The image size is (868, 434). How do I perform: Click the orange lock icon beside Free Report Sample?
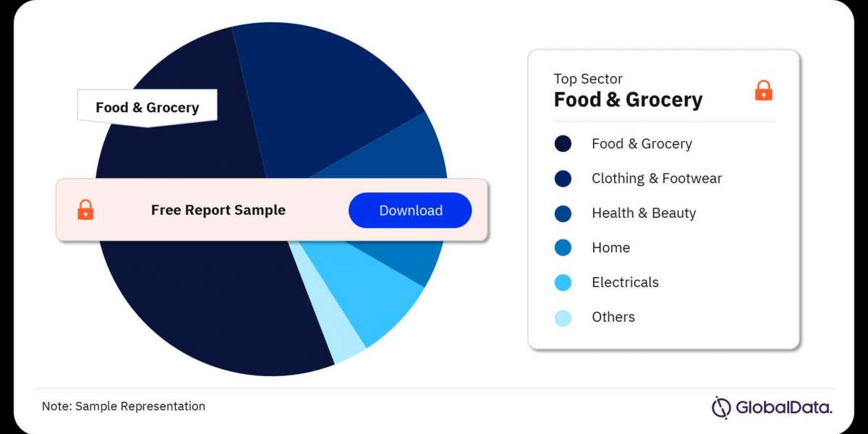tap(85, 210)
